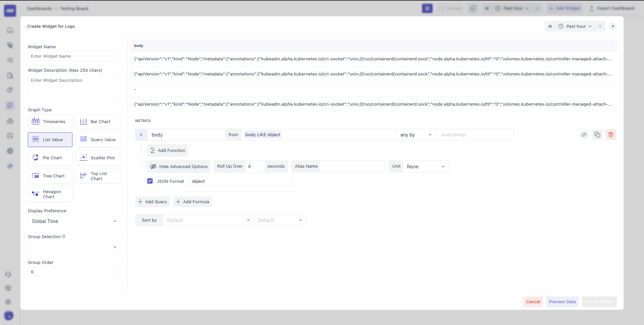The width and height of the screenshot is (644, 325).
Task: Select the Pie Chart graph type
Action: coord(50,158)
